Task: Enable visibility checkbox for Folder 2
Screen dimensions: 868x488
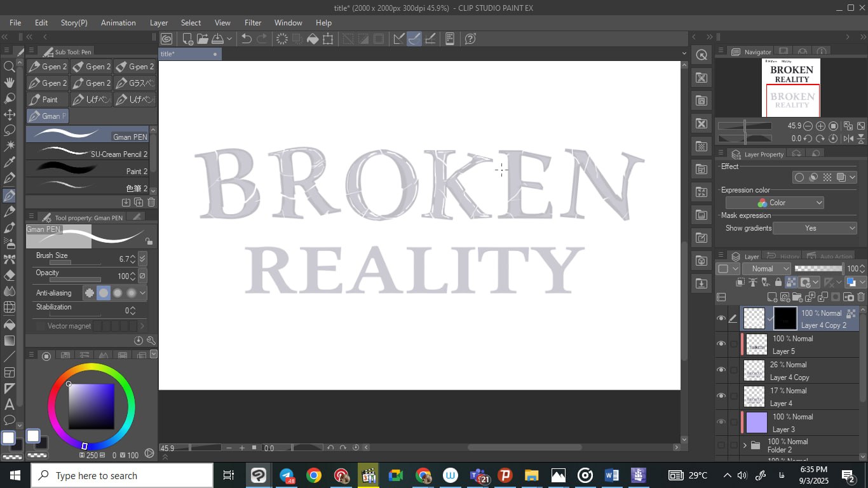Action: [721, 445]
